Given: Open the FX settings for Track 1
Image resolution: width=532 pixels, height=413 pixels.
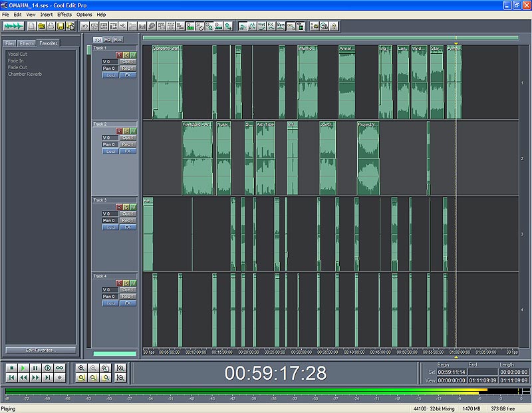Looking at the screenshot, I should tap(128, 75).
